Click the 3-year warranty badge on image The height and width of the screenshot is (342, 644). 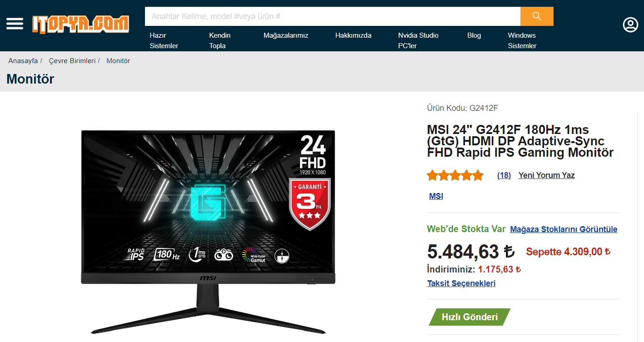coord(310,203)
